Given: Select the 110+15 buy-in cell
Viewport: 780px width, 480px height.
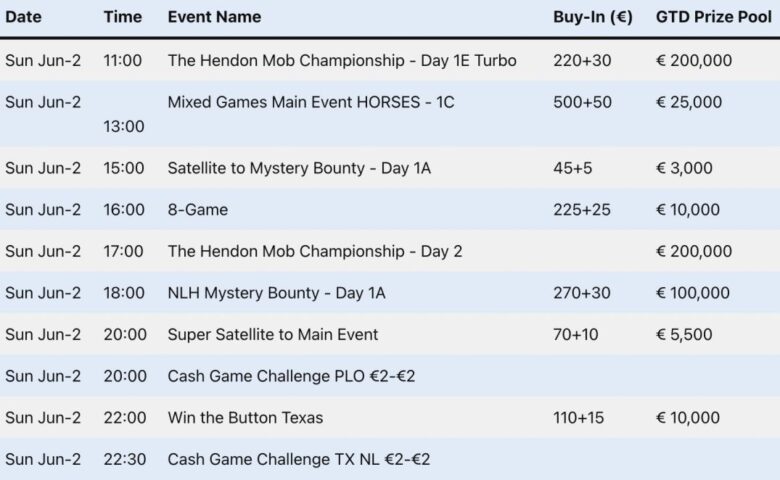Looking at the screenshot, I should (x=578, y=418).
